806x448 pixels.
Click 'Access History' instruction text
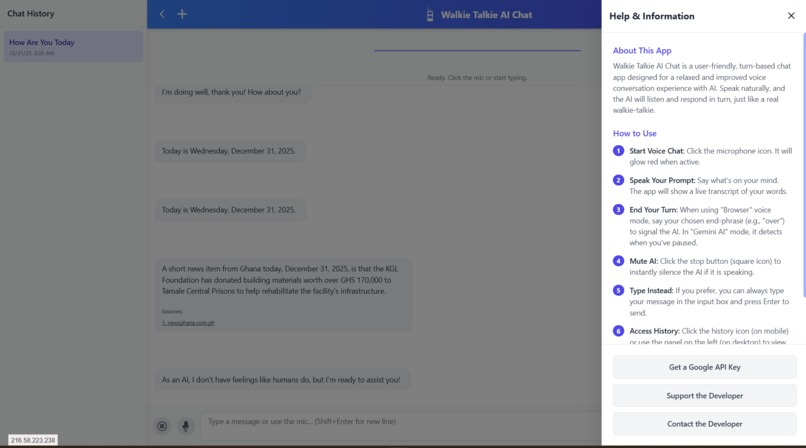pyautogui.click(x=709, y=336)
